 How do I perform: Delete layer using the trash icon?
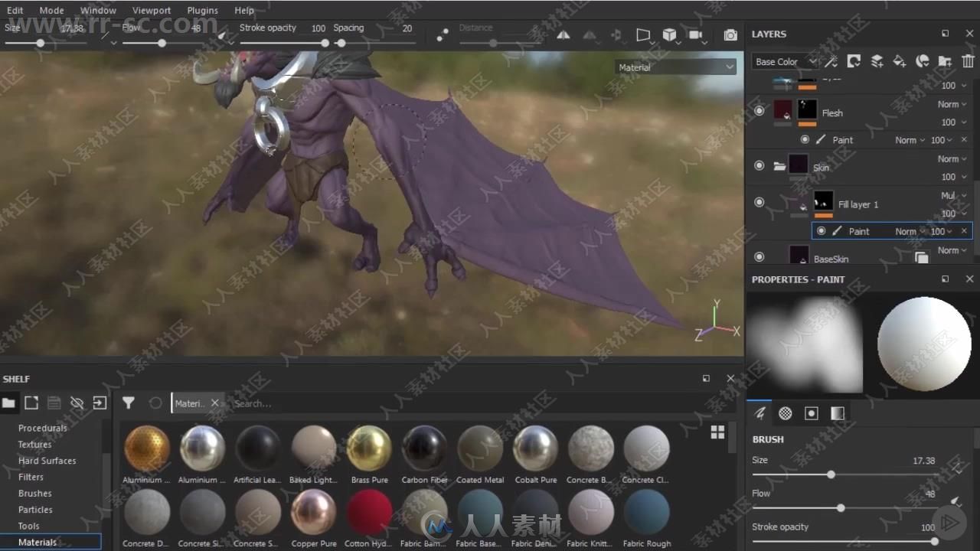tap(968, 61)
